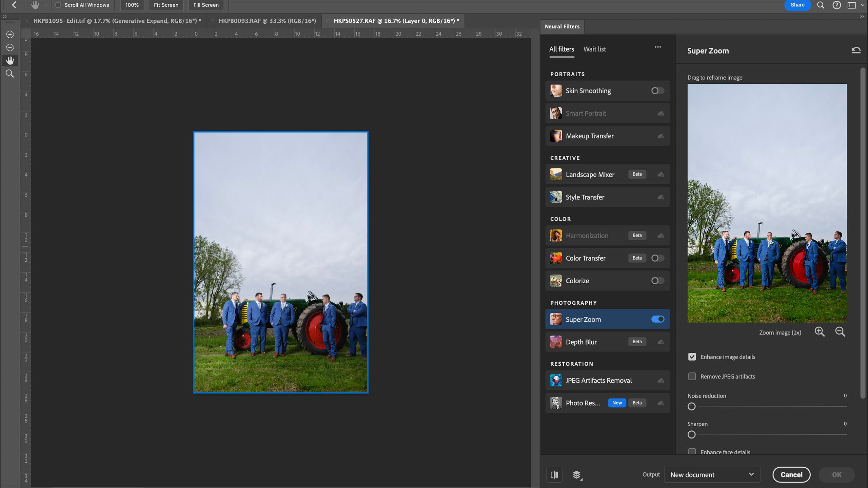Click the HKPB0093.RAF tab to switch
868x488 pixels.
267,20
